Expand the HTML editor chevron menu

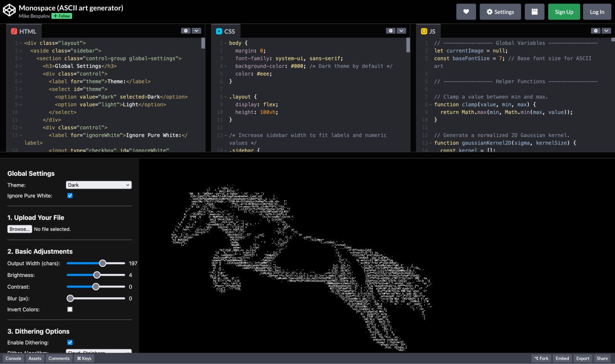click(196, 31)
